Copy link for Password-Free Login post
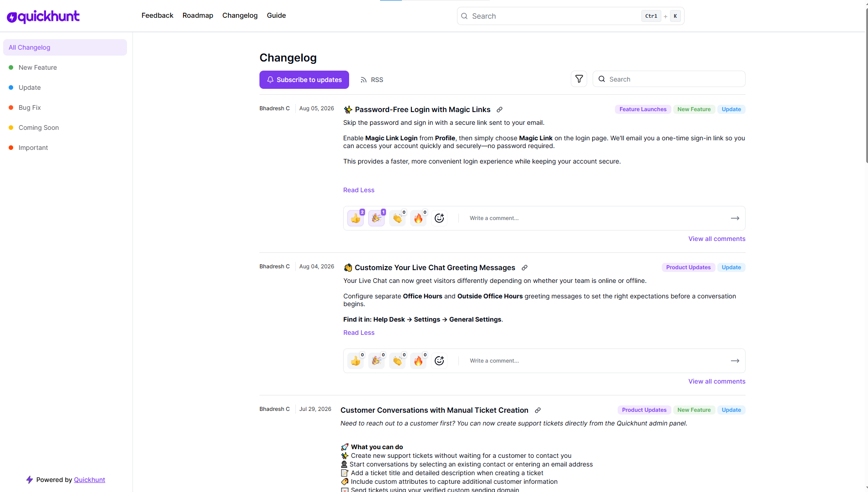This screenshot has width=868, height=492. click(499, 110)
